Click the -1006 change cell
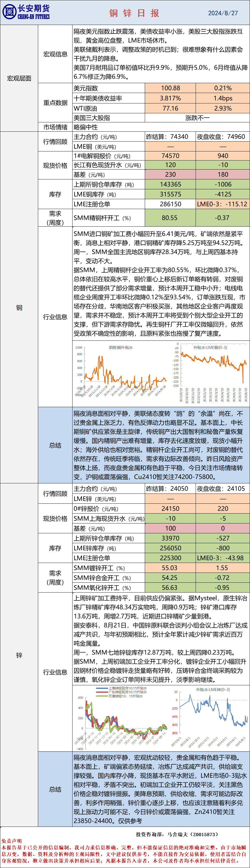 coord(223,184)
